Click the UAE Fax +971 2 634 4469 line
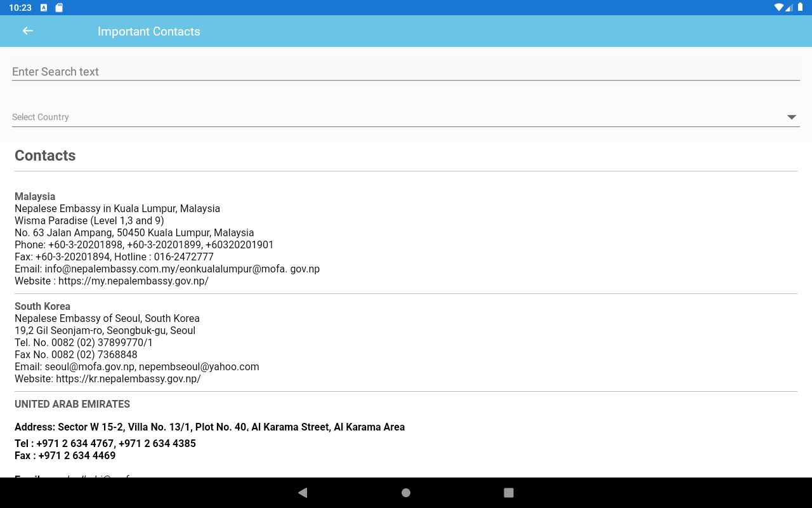The height and width of the screenshot is (508, 812). pos(65,456)
